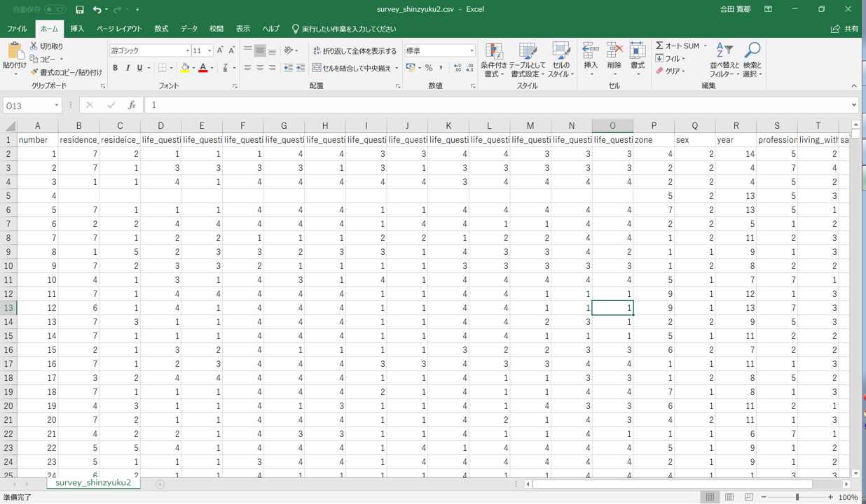
Task: Click the zoom slider in status bar
Action: (x=797, y=497)
